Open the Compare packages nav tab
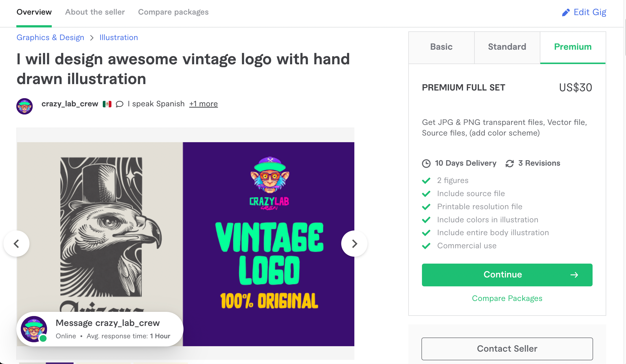The height and width of the screenshot is (364, 626). click(x=173, y=12)
